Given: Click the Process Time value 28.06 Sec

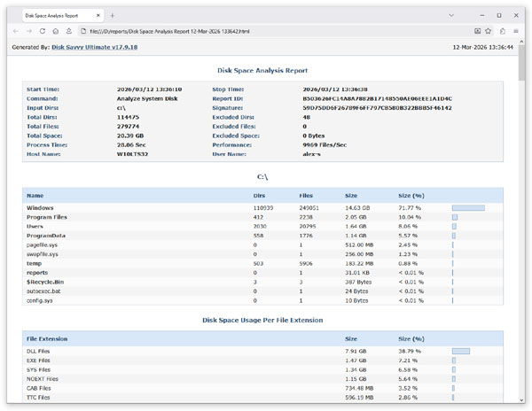Looking at the screenshot, I should point(131,145).
